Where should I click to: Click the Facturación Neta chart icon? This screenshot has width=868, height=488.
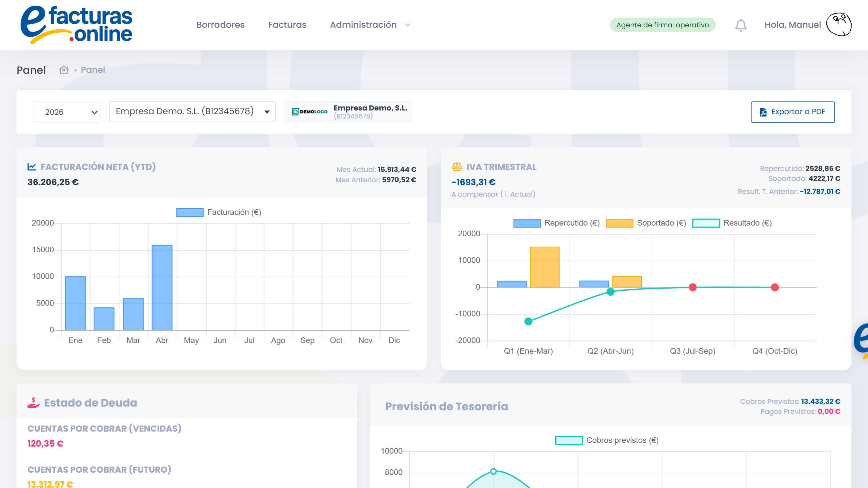point(32,167)
